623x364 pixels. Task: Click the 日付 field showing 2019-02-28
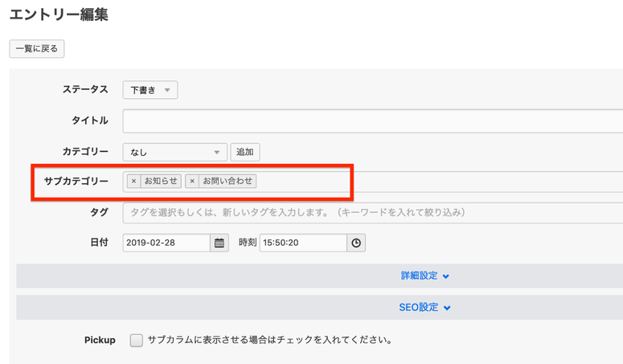(x=166, y=243)
